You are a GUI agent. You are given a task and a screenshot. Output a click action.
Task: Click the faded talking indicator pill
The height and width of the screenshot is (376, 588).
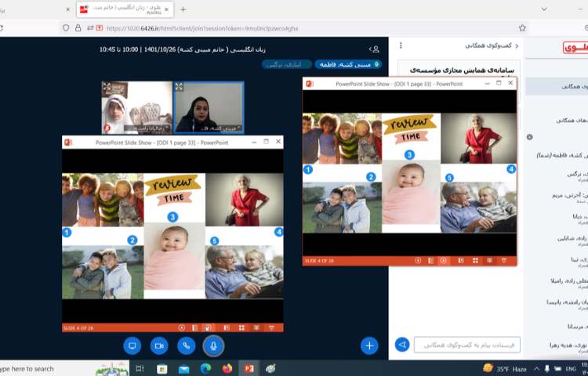click(x=287, y=64)
